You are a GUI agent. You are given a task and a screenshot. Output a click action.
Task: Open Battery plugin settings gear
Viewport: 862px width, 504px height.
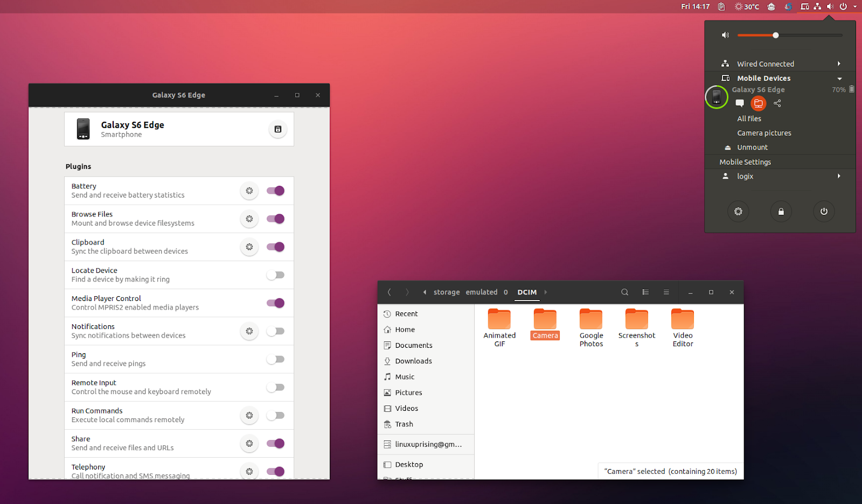[249, 191]
